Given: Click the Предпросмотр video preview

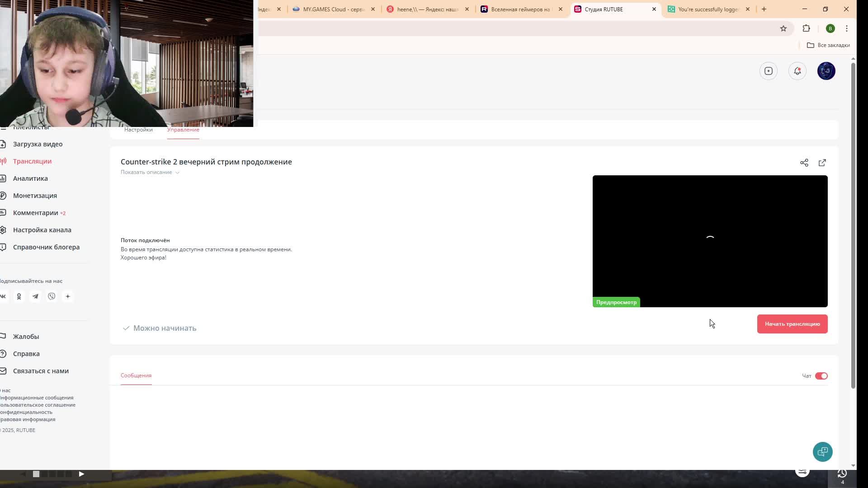Looking at the screenshot, I should click(710, 241).
